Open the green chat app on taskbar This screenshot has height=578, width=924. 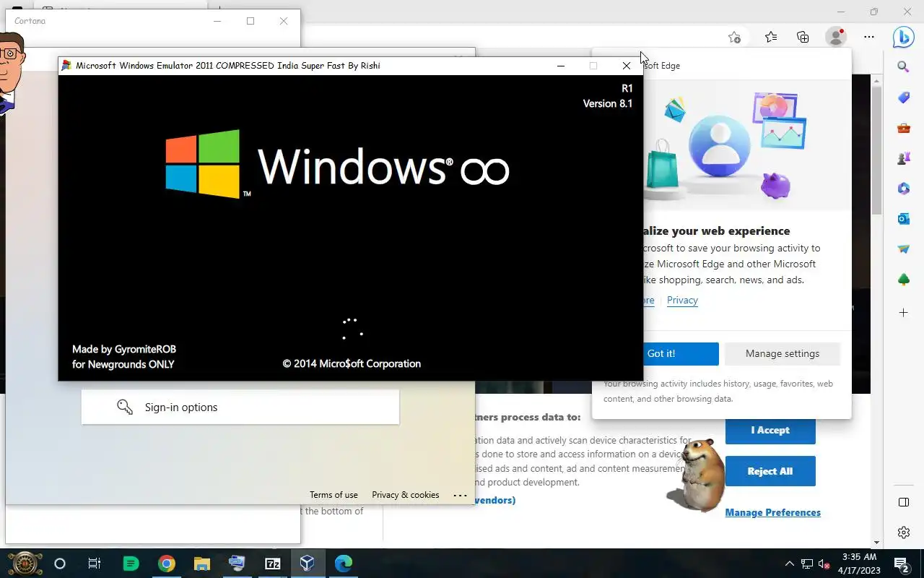(131, 564)
